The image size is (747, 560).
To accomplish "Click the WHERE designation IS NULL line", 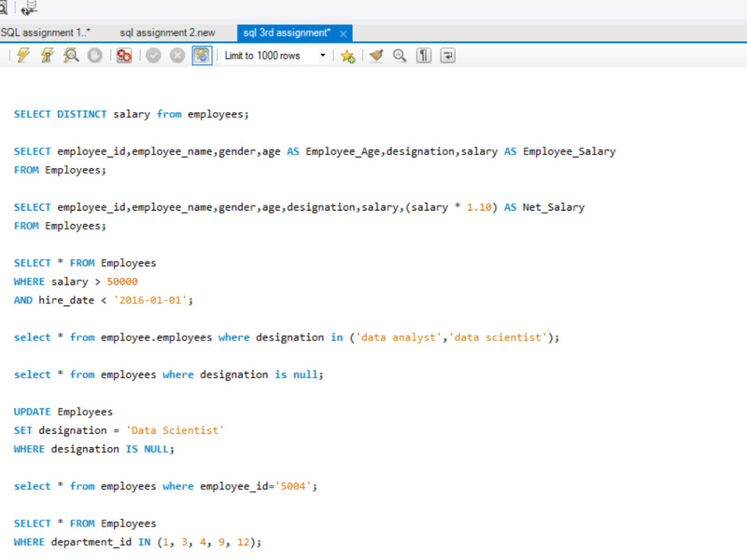I will (94, 449).
